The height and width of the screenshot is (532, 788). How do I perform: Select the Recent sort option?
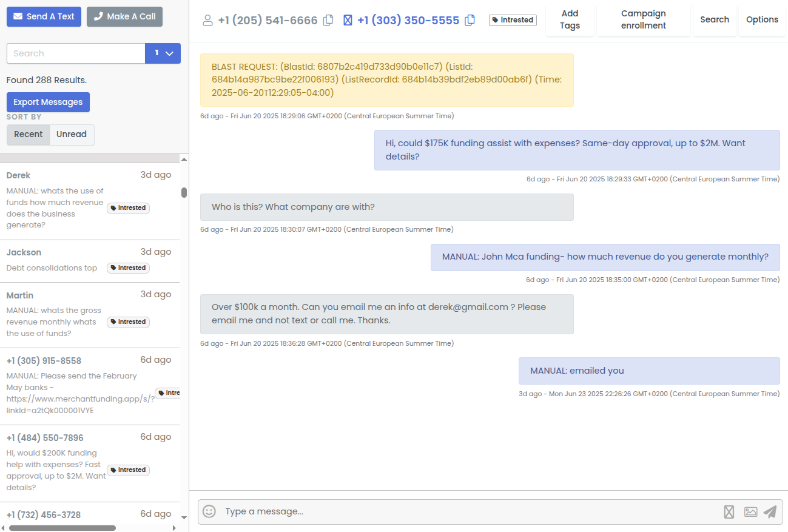[x=28, y=135]
